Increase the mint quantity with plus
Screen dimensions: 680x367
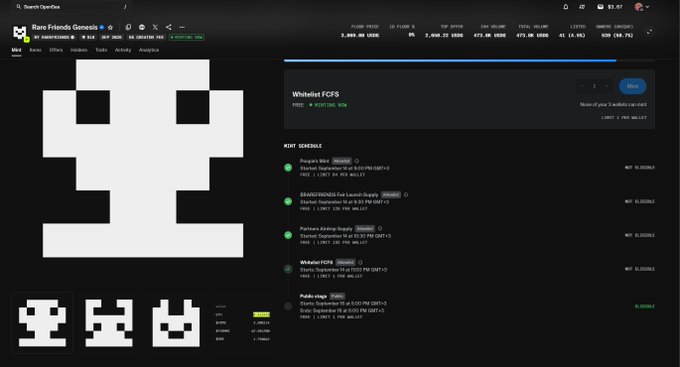click(607, 86)
